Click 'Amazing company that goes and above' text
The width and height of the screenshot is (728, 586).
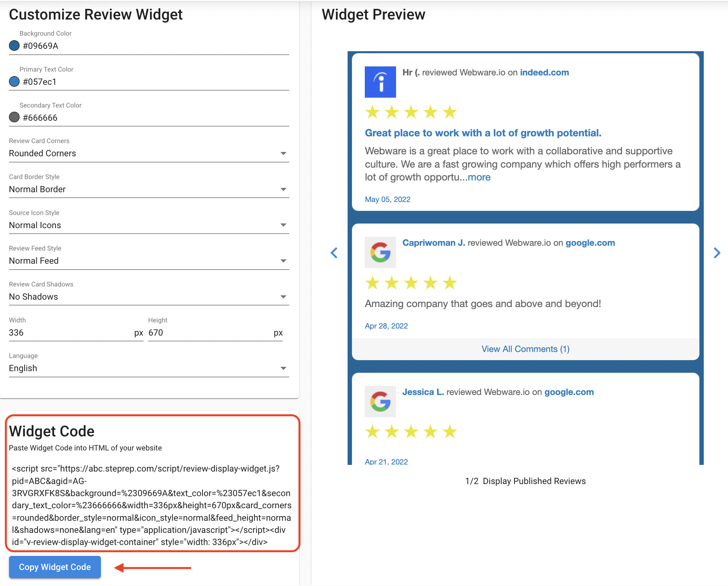click(x=483, y=304)
